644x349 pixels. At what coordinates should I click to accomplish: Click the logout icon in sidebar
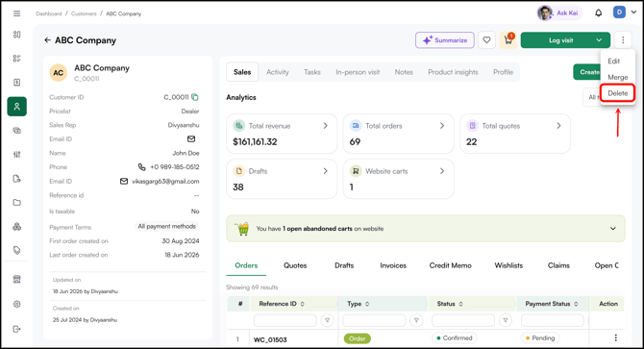tap(17, 329)
